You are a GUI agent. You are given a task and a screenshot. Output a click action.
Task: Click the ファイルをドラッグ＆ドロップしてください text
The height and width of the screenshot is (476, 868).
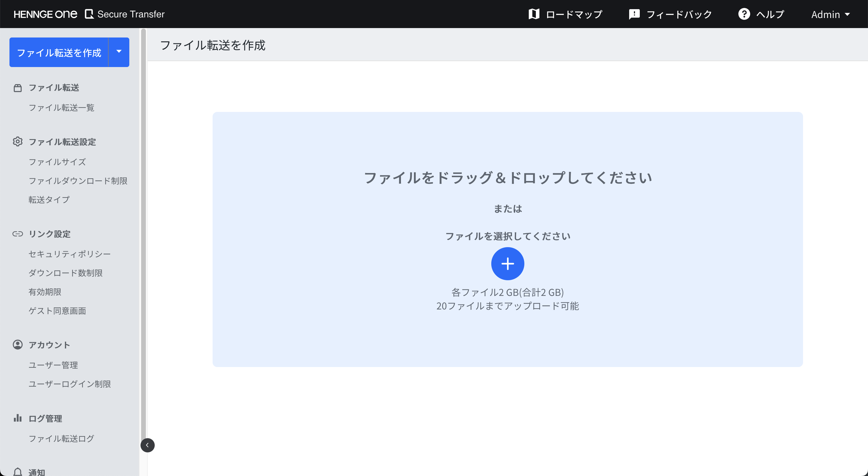508,177
